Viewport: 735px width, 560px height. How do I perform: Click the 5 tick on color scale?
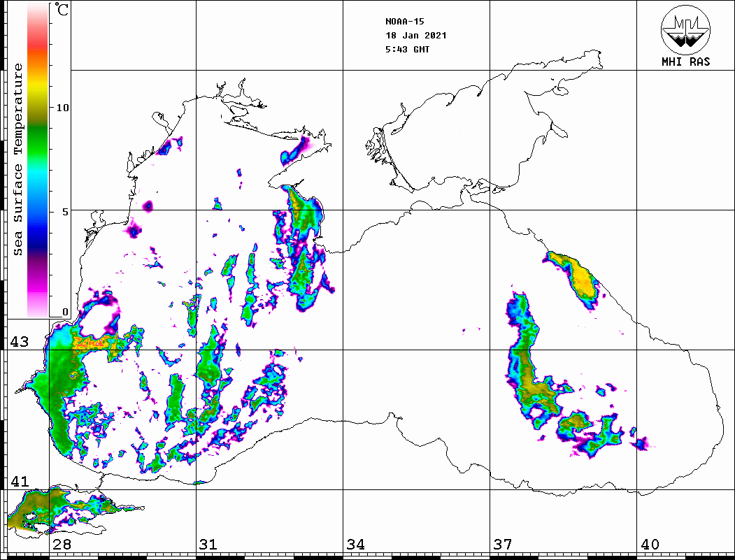pos(65,212)
